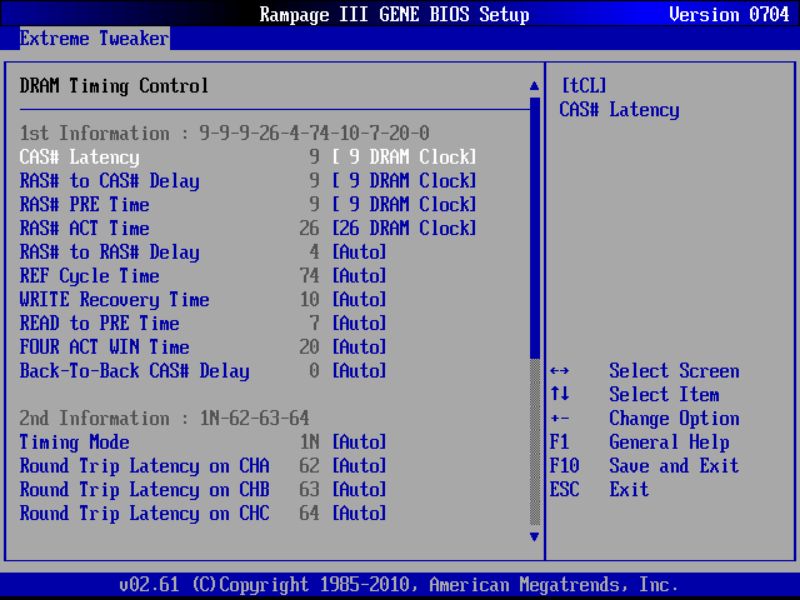The width and height of the screenshot is (800, 600).
Task: Select the READ to PRE Time row
Action: click(99, 323)
